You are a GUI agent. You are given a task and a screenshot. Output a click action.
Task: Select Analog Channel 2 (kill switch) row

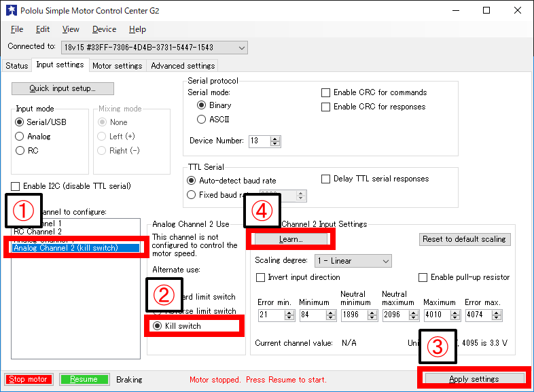click(x=75, y=248)
